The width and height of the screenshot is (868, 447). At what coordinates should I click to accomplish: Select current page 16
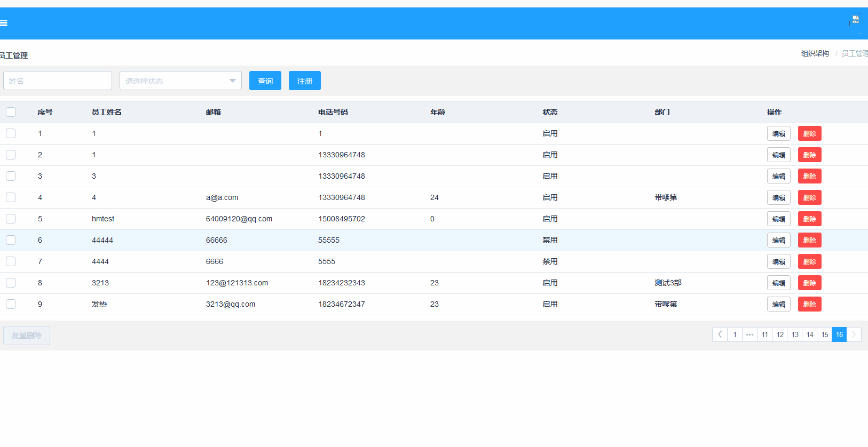[839, 334]
